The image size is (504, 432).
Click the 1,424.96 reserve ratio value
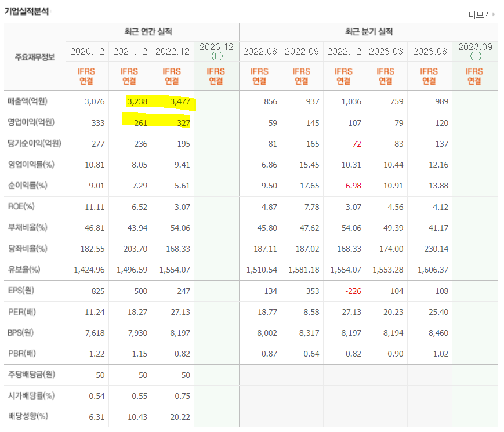[89, 270]
